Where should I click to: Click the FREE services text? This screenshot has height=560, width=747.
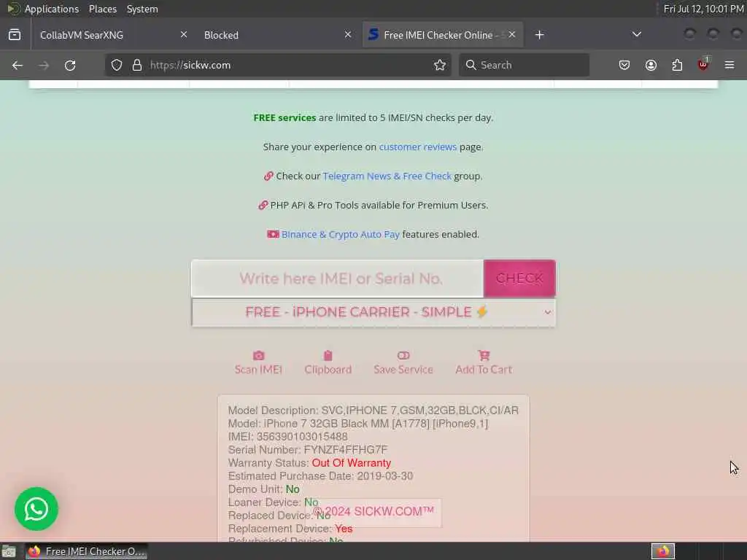pos(285,117)
